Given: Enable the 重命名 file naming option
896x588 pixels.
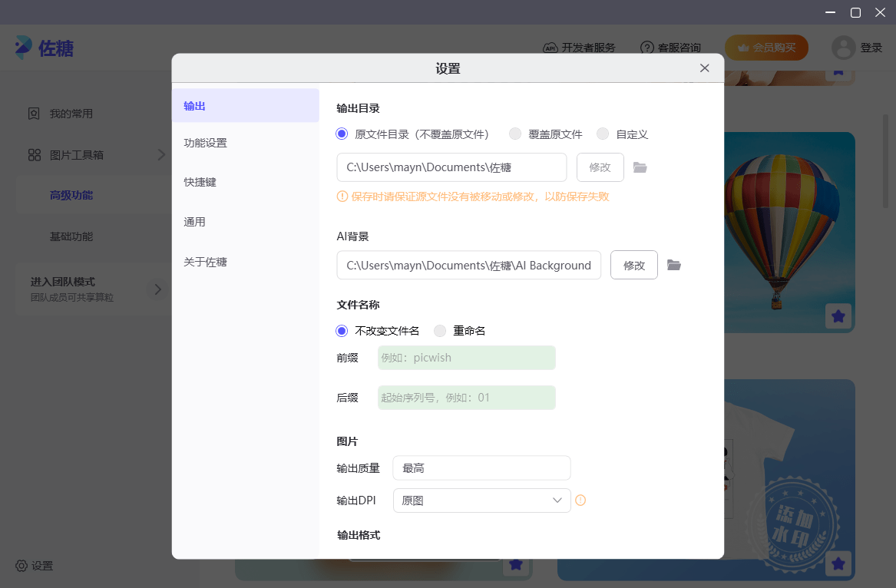Looking at the screenshot, I should 439,330.
